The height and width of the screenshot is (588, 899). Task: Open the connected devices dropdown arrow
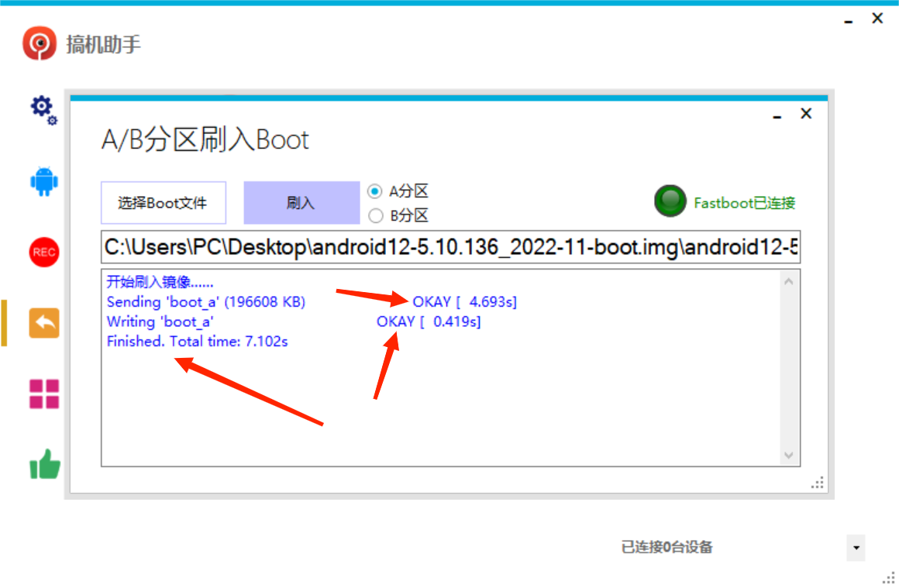click(856, 548)
